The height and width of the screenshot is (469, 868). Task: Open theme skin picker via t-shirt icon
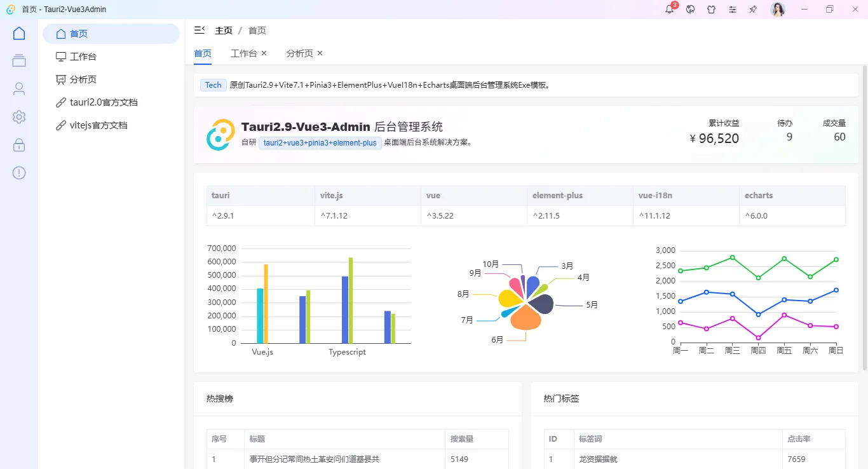coord(711,10)
